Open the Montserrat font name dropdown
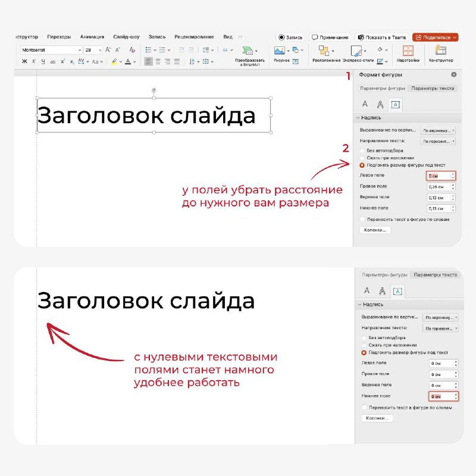476x476 pixels. (51, 50)
